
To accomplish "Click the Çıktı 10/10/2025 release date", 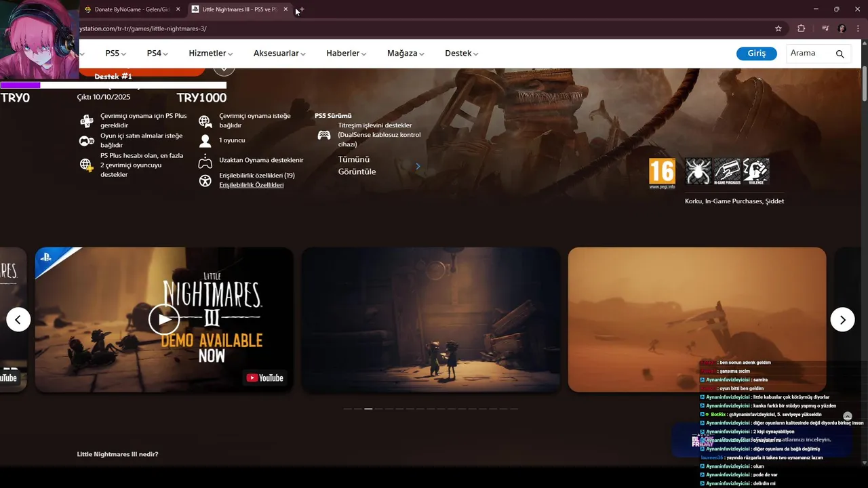I will (104, 98).
